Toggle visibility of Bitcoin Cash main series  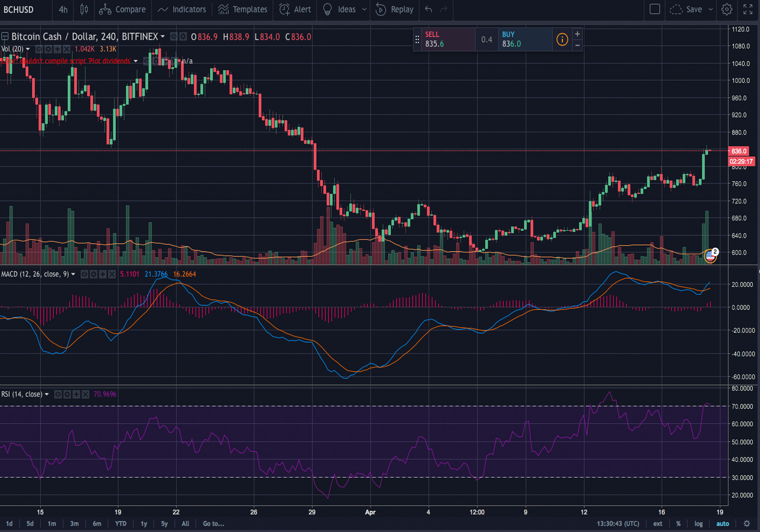[174, 36]
